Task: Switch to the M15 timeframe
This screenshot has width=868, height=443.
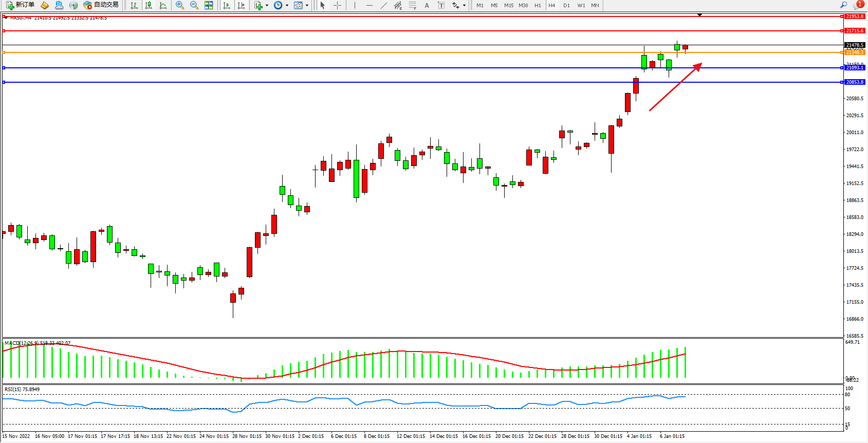Action: pos(508,5)
